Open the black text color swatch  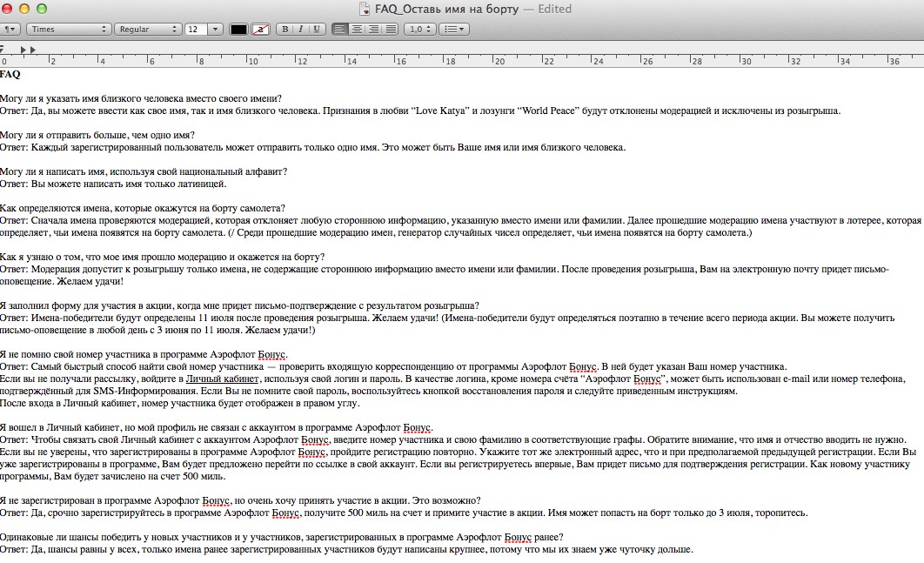(238, 29)
